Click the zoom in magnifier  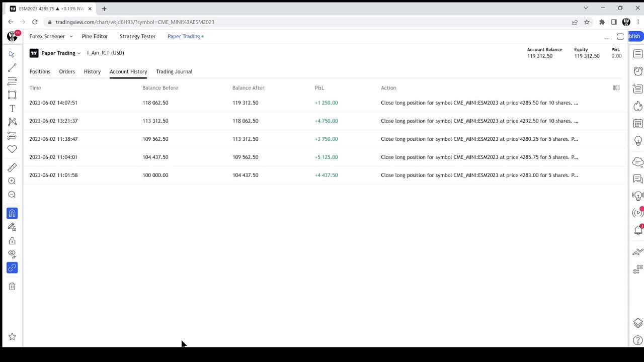pos(12,181)
